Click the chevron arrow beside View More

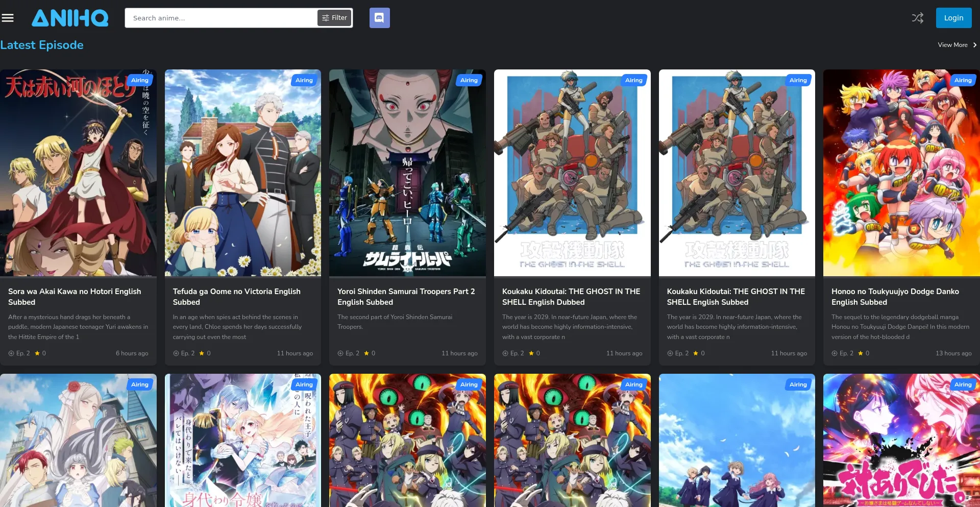click(974, 45)
